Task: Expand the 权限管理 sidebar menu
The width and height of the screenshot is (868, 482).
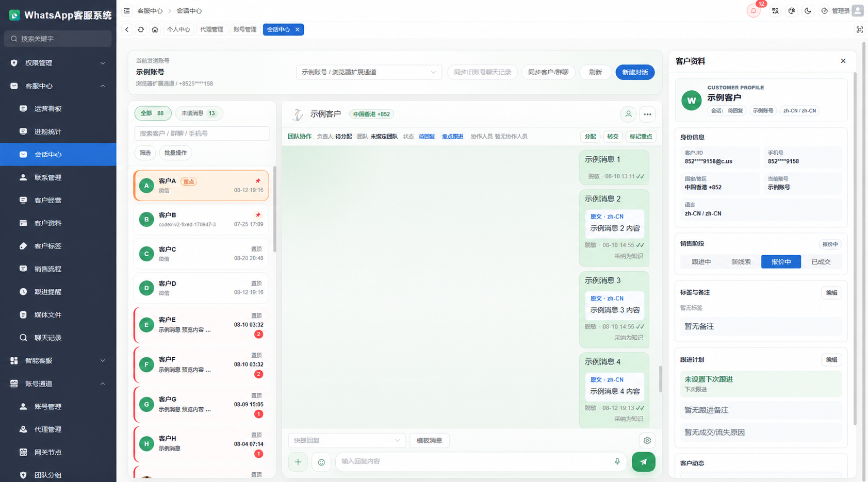Action: pyautogui.click(x=58, y=63)
